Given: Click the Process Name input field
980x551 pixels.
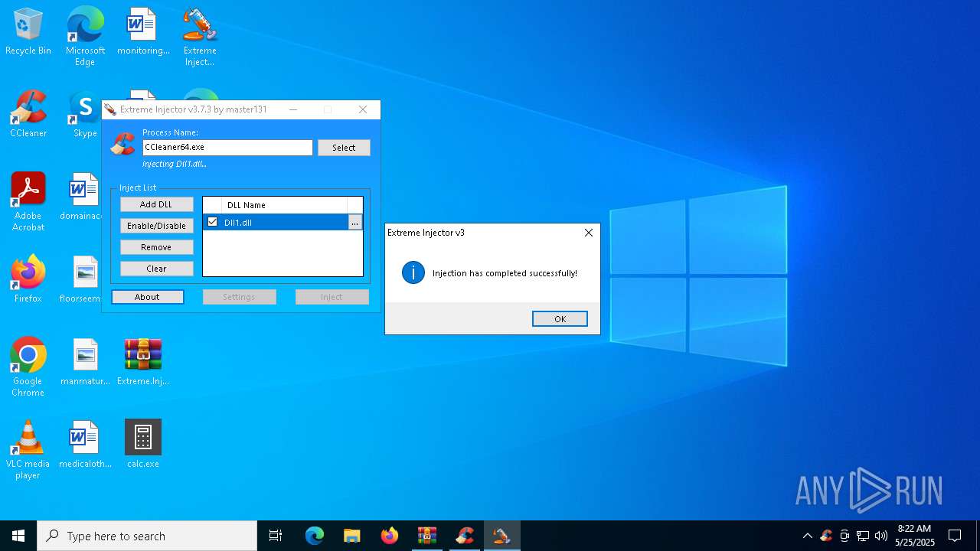Looking at the screenshot, I should click(227, 147).
